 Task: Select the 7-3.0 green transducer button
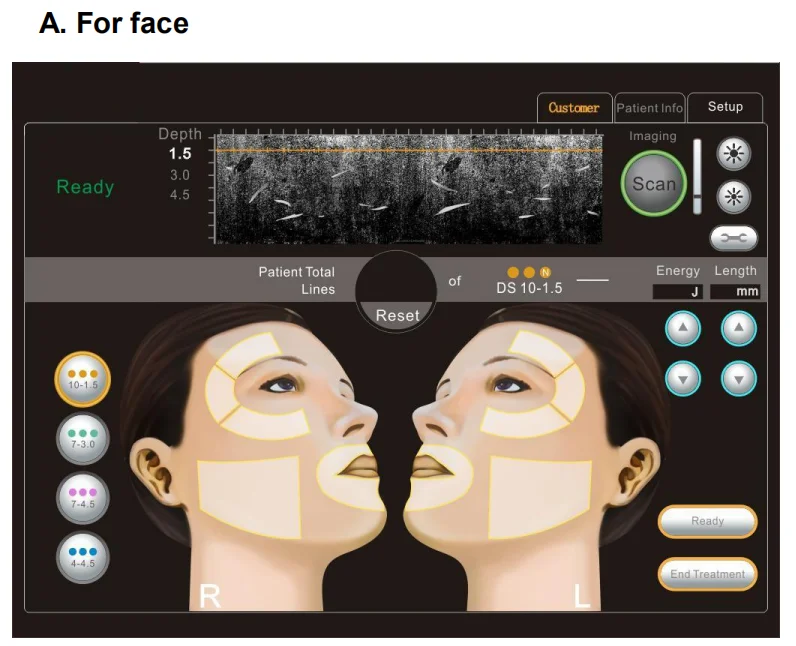click(x=83, y=438)
